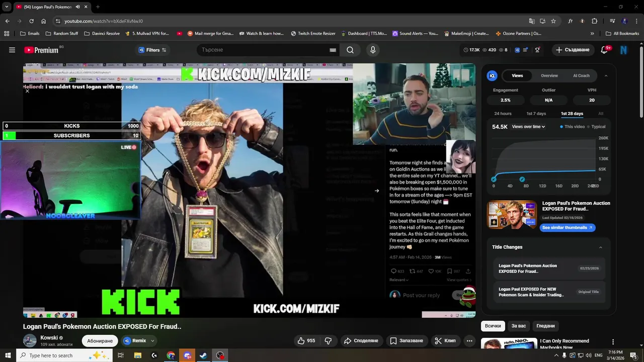644x362 pixels.
Task: Click the Създаване create button
Action: pos(572,50)
